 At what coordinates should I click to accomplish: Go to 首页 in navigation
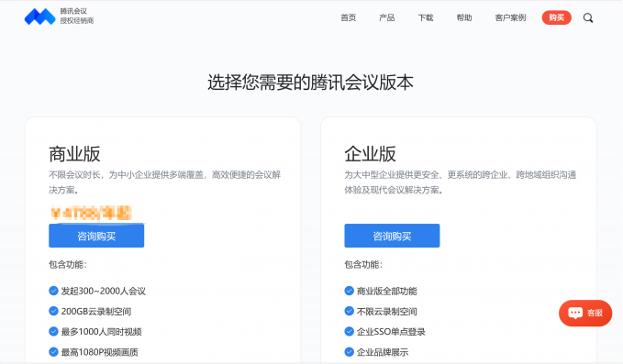click(348, 17)
